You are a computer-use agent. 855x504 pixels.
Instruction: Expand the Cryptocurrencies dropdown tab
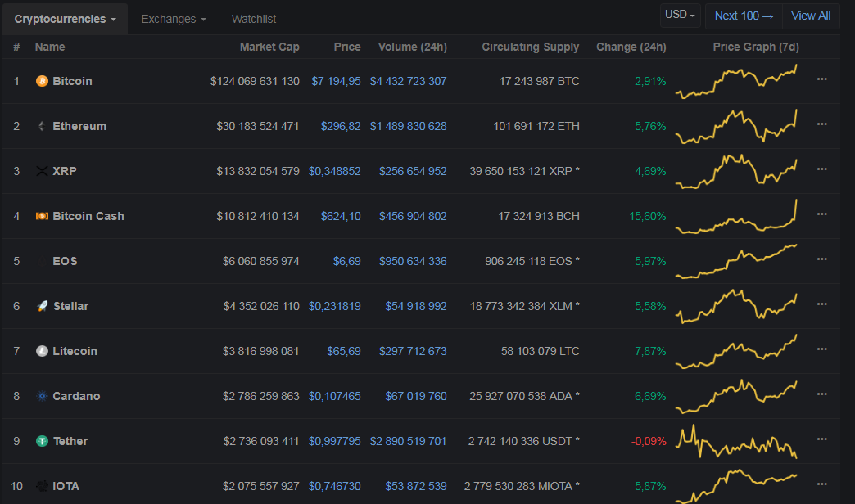[65, 19]
